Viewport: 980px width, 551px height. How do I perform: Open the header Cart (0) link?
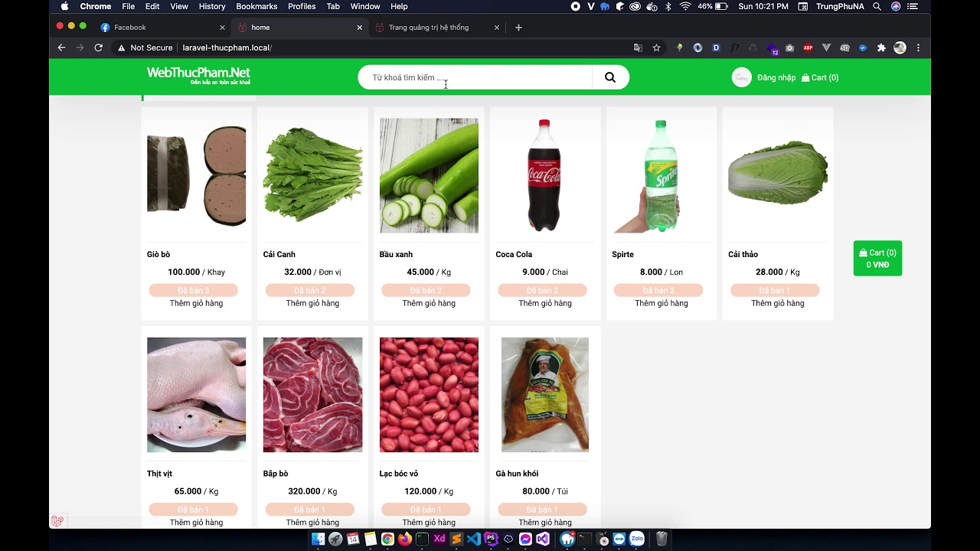[x=820, y=77]
